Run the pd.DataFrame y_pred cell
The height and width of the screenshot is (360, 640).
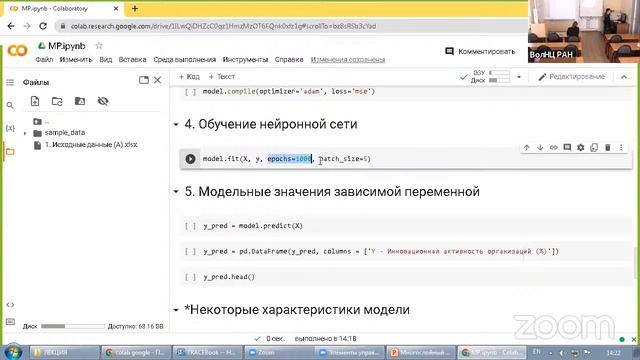[190, 251]
